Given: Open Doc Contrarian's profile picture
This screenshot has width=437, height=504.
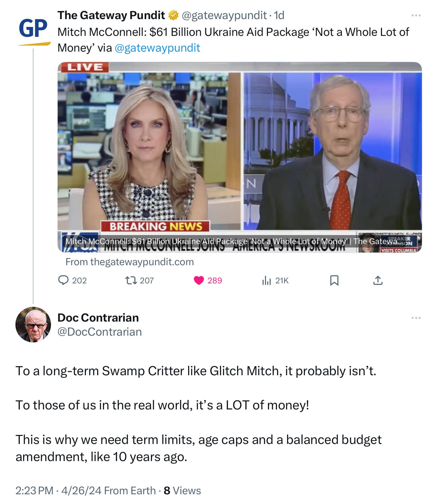Looking at the screenshot, I should (x=33, y=324).
